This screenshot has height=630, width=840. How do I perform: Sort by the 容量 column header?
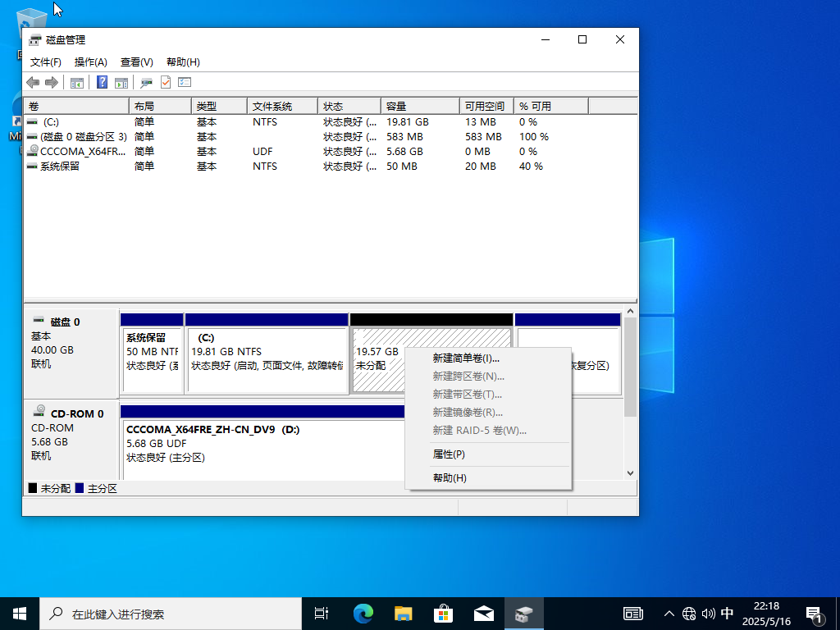coord(420,106)
